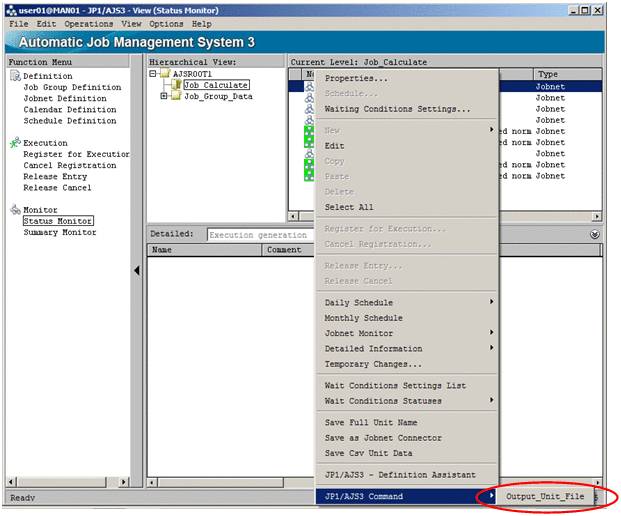Open Job Group Definition in Function Menu
621x516 pixels.
click(72, 88)
